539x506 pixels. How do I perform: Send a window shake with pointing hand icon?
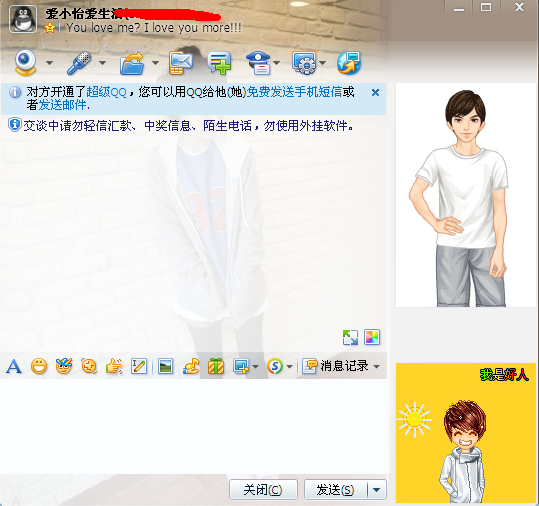tap(114, 366)
